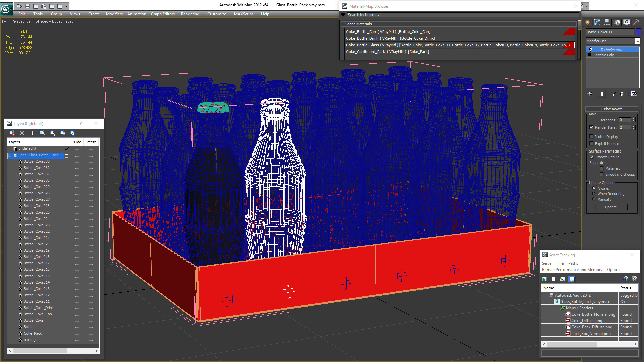Click the Save File floppy icon
This screenshot has width=644, height=362.
point(28,6)
